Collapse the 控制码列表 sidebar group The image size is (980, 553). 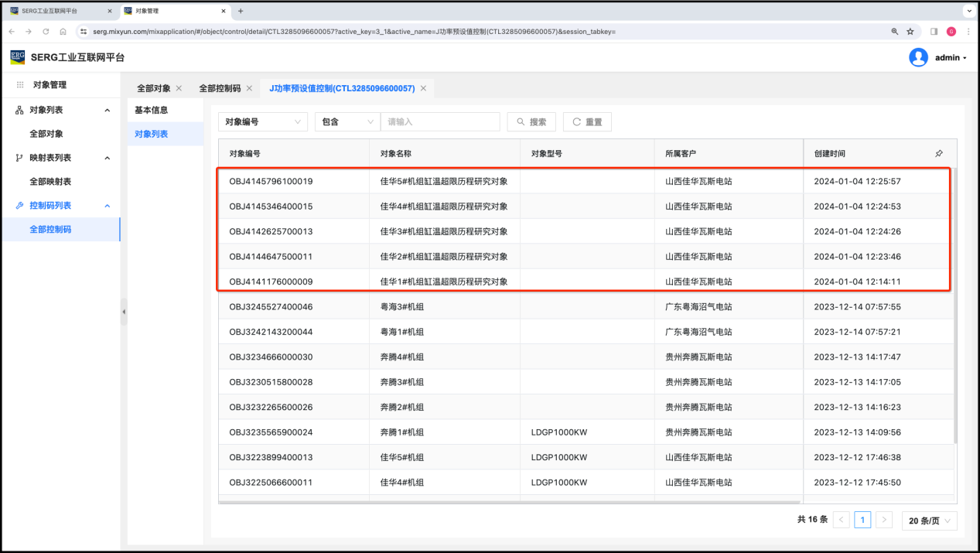(x=107, y=206)
